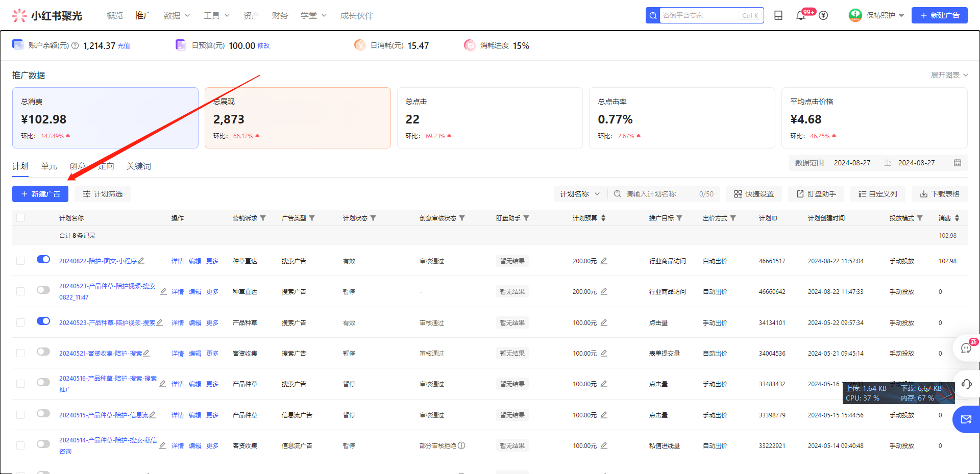Expand the 数据 menu dropdown
The width and height of the screenshot is (980, 474).
177,16
